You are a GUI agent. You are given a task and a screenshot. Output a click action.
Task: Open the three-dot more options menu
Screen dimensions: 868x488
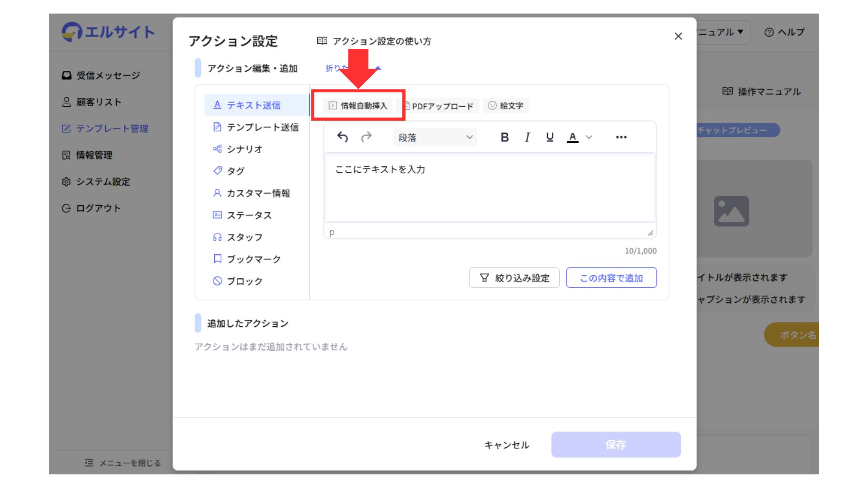[x=621, y=137]
